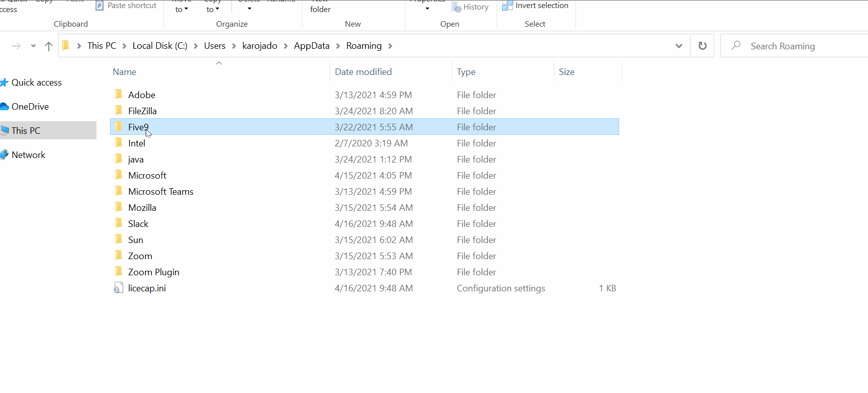
Task: Click the History icon in the ribbon
Action: click(x=456, y=7)
